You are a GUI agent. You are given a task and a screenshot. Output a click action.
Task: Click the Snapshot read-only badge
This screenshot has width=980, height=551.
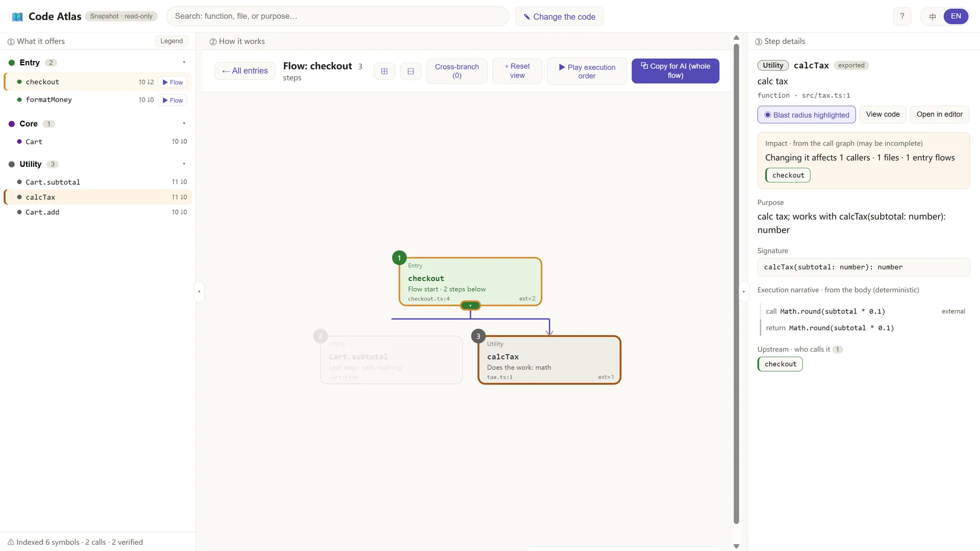[x=121, y=16]
